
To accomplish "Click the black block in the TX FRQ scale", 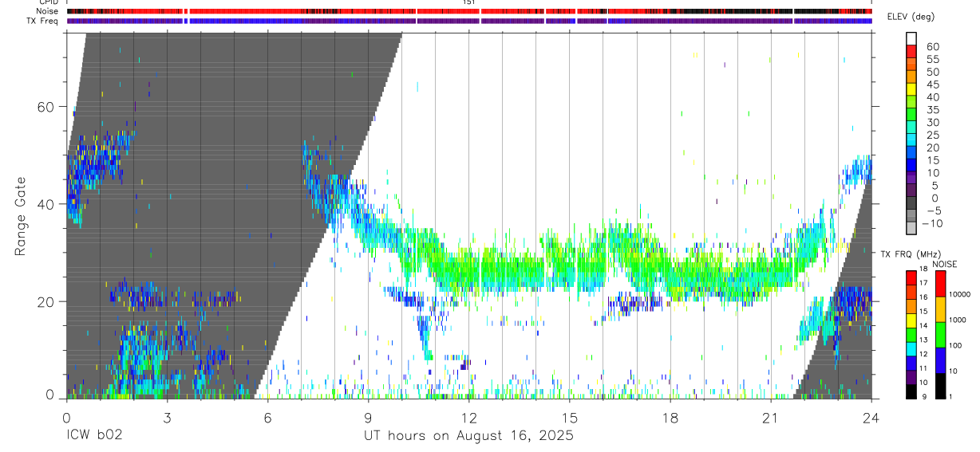I will coord(911,391).
